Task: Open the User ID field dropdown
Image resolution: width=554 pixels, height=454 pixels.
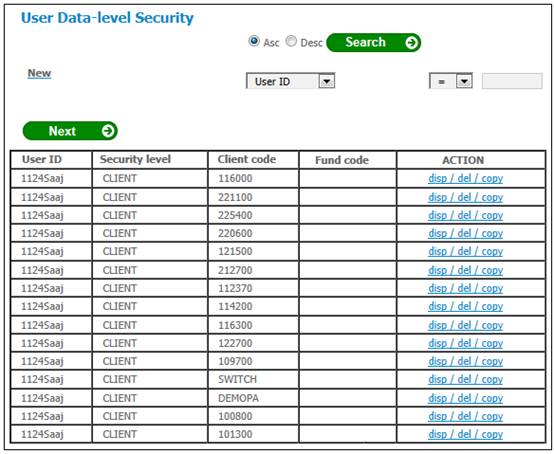Action: coord(326,82)
